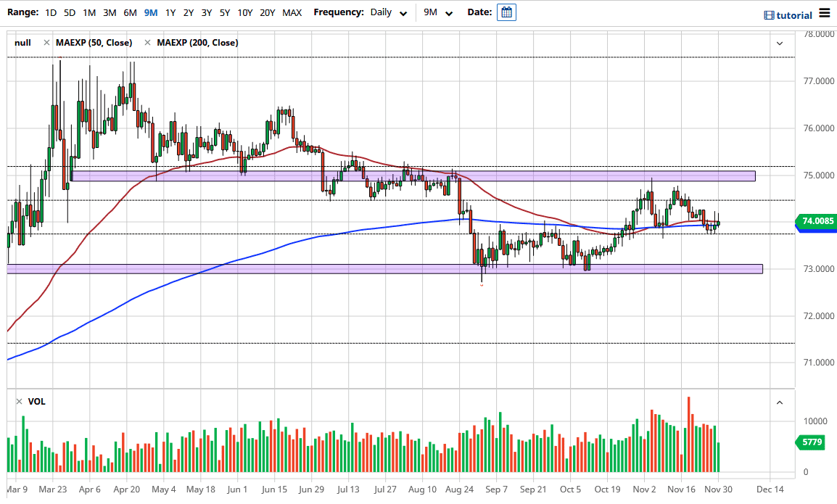Click the MAEXP (50, Close) legend label
837x504 pixels.
pos(94,43)
